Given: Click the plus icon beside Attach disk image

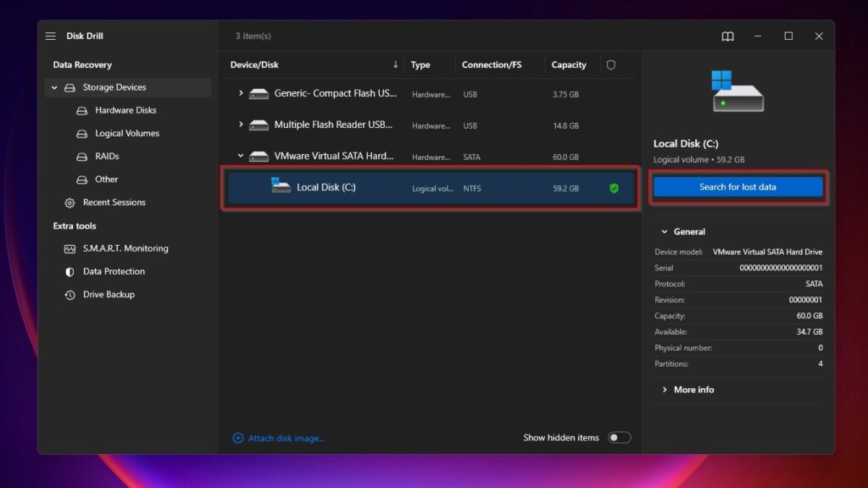Looking at the screenshot, I should pos(238,438).
